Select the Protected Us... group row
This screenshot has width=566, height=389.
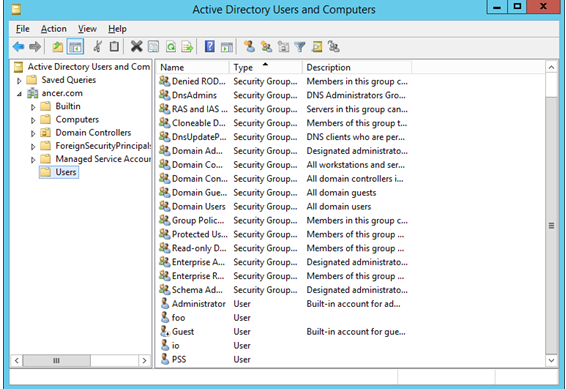click(283, 234)
